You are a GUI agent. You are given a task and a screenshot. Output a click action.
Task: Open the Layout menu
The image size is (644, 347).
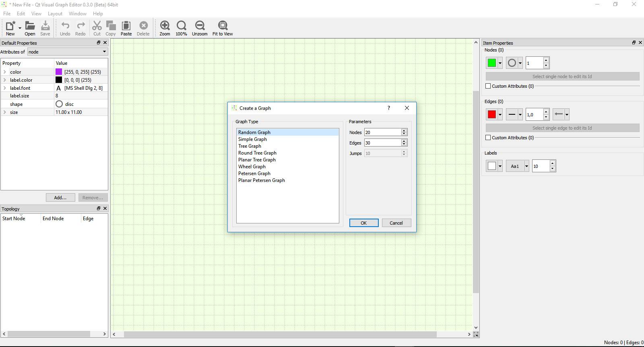pos(55,14)
